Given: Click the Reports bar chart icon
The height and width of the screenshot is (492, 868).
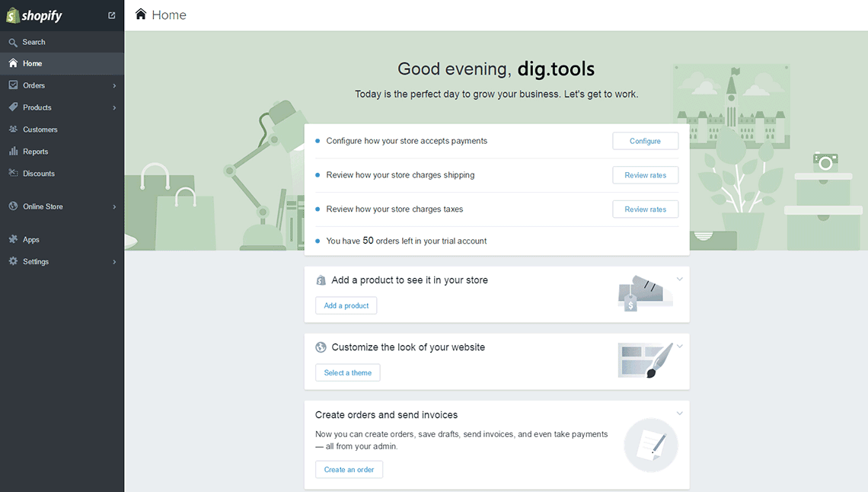Looking at the screenshot, I should pos(13,152).
